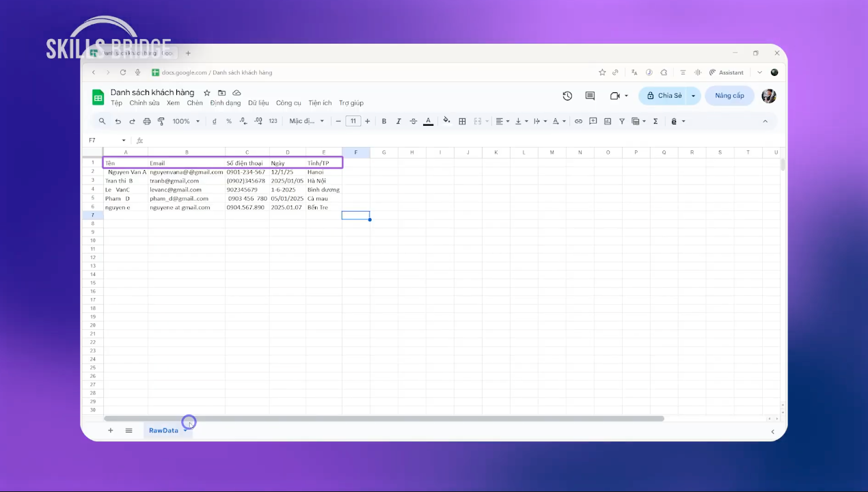Click the Name Box showing F7
The width and height of the screenshot is (868, 492).
[x=103, y=140]
